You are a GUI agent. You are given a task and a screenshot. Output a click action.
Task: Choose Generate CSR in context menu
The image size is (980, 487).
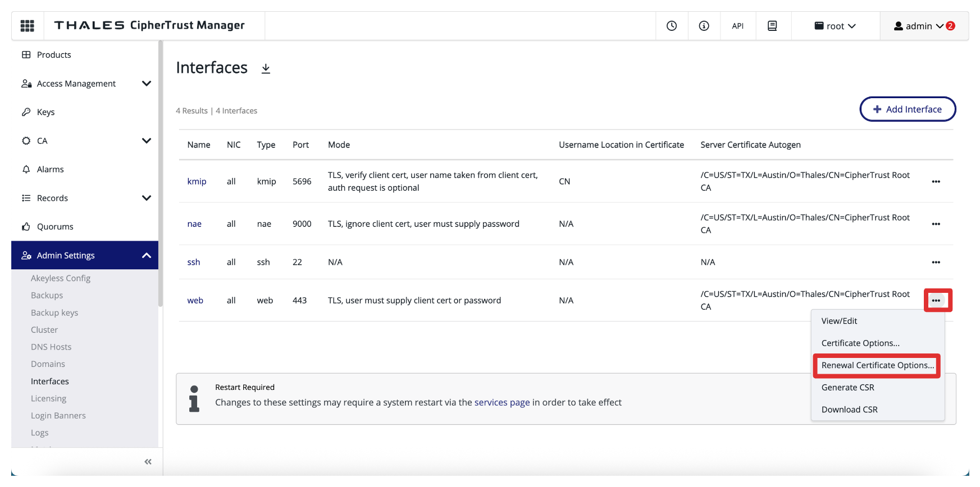click(x=847, y=388)
